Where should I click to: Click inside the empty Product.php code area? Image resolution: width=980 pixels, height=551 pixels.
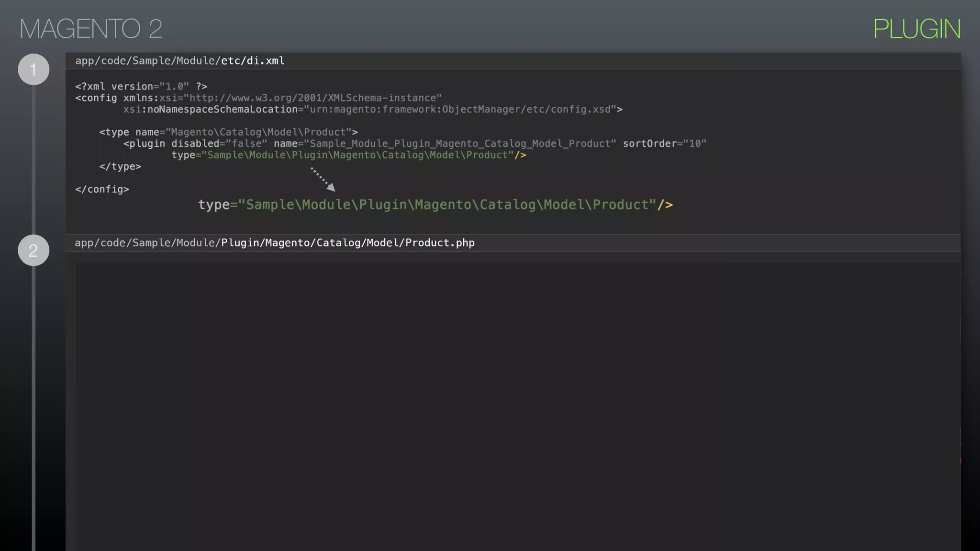point(518,407)
